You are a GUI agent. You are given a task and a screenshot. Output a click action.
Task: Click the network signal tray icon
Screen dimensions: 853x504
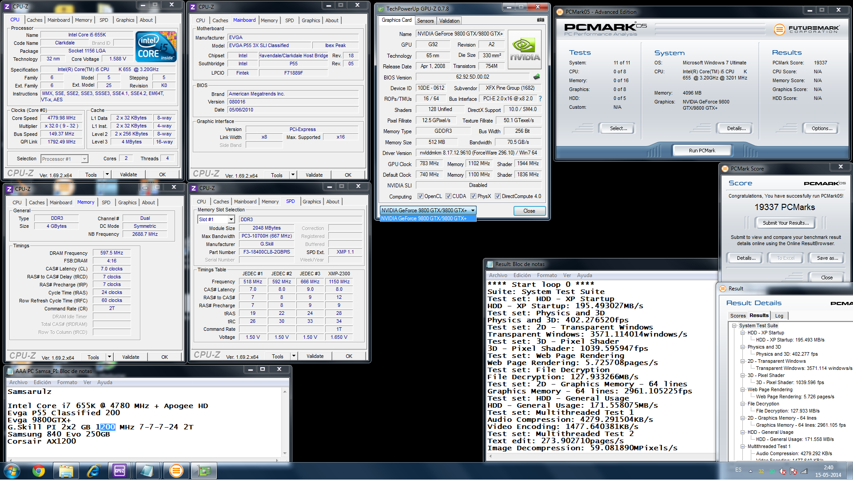(804, 471)
